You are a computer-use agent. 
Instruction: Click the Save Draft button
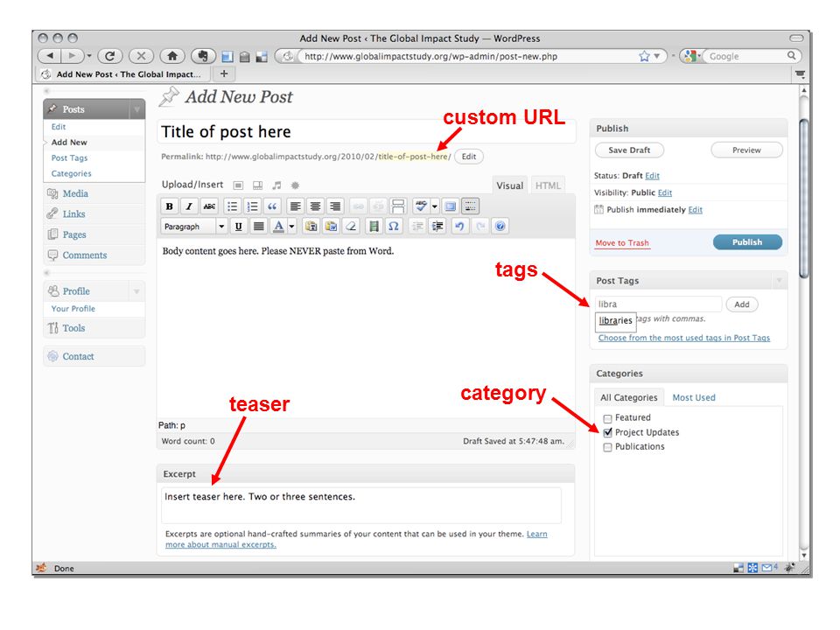[629, 150]
